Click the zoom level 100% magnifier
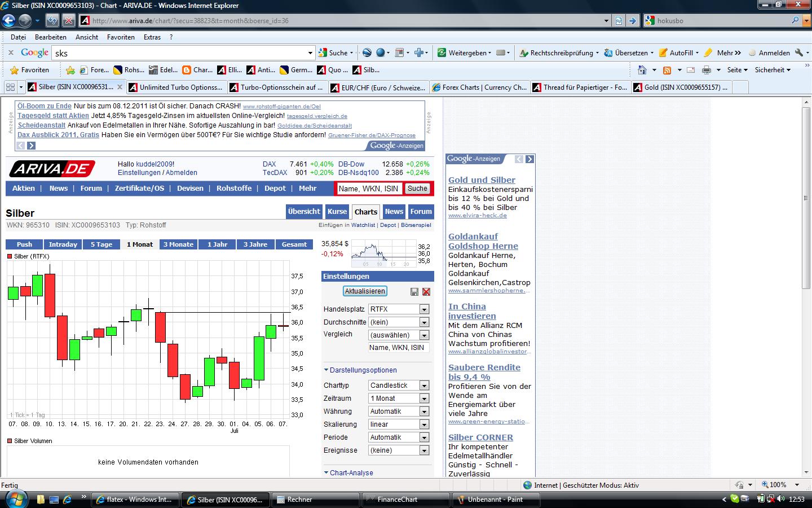Screen dimensions: 812x508 point(765,485)
